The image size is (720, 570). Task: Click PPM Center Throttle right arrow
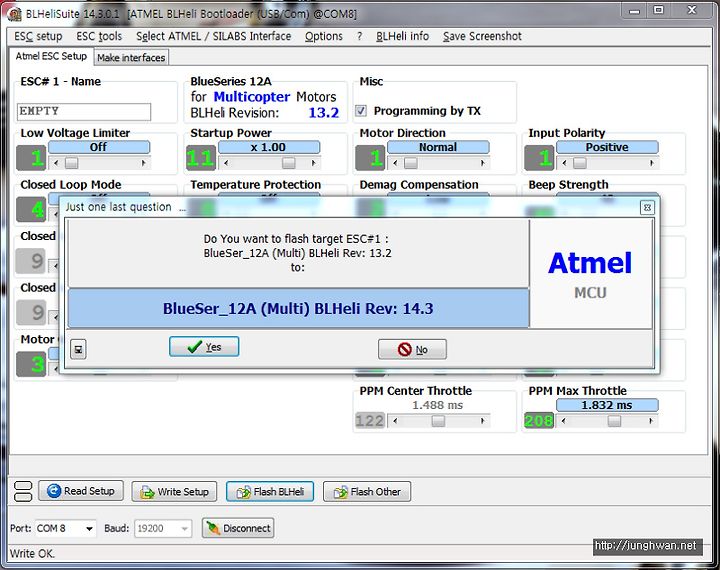[482, 421]
